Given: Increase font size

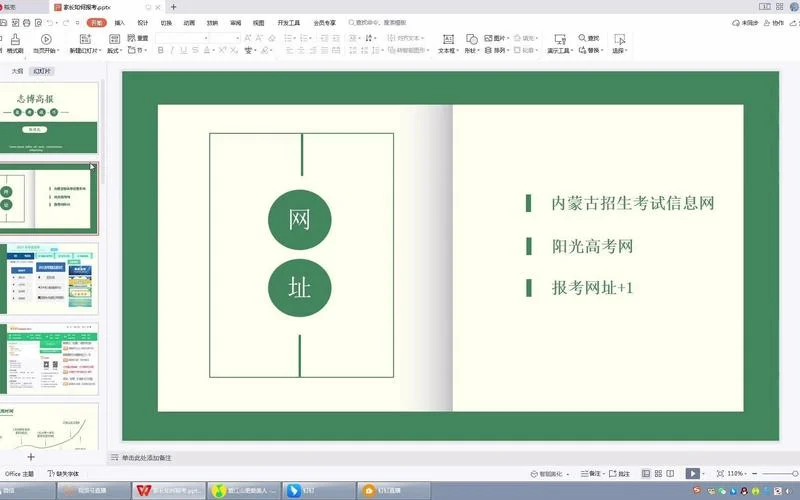Looking at the screenshot, I should tap(248, 38).
